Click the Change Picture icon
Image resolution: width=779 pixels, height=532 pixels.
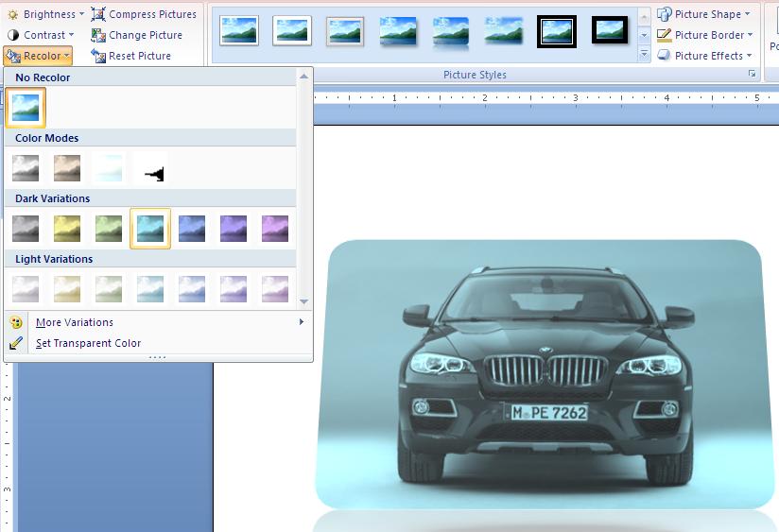click(x=98, y=35)
